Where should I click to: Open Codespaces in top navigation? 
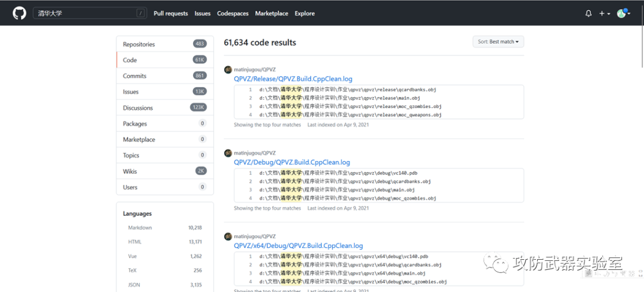[233, 14]
